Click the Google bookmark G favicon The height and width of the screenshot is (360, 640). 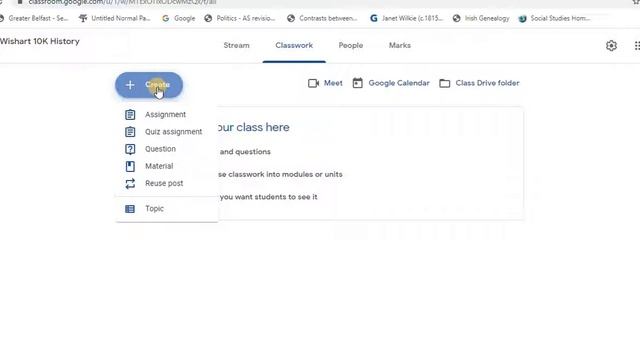166,18
